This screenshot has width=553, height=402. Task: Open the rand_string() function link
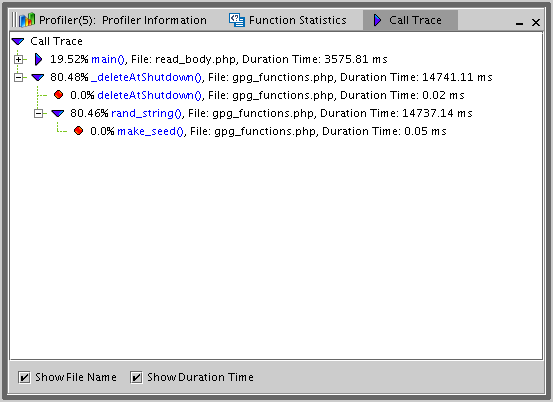146,113
